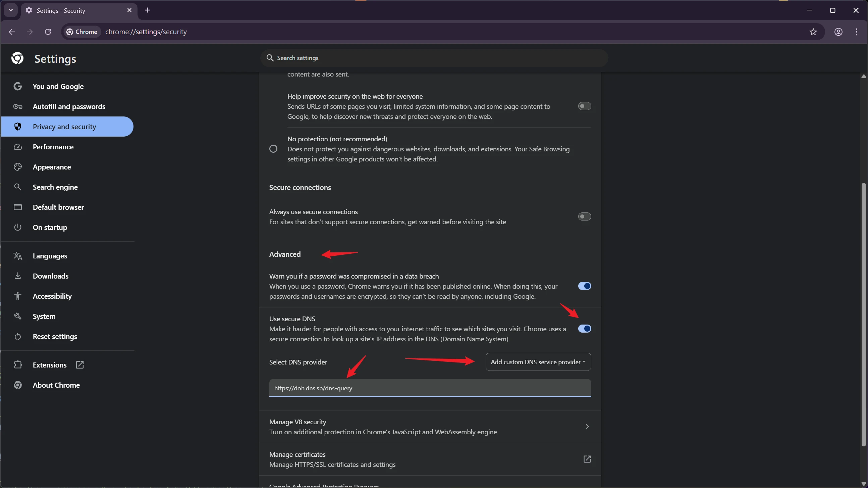Disable the Use secure DNS toggle
868x488 pixels.
point(584,329)
